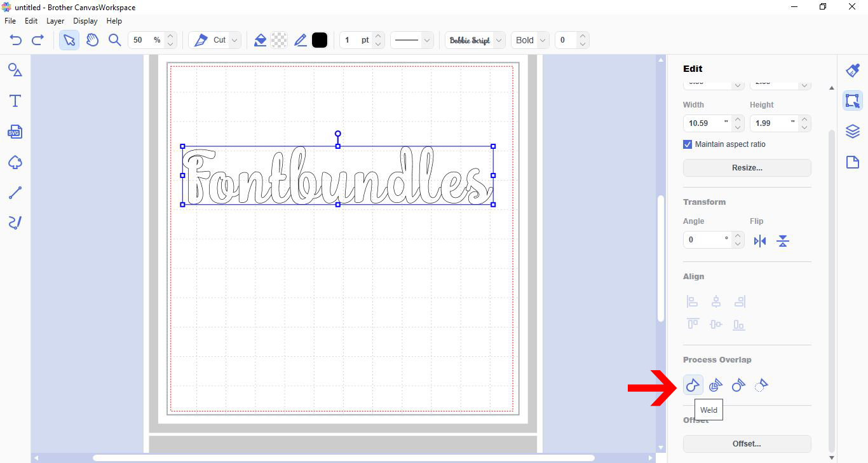Viewport: 868px width, 463px height.
Task: Click the rotation handle above the text
Action: (338, 134)
